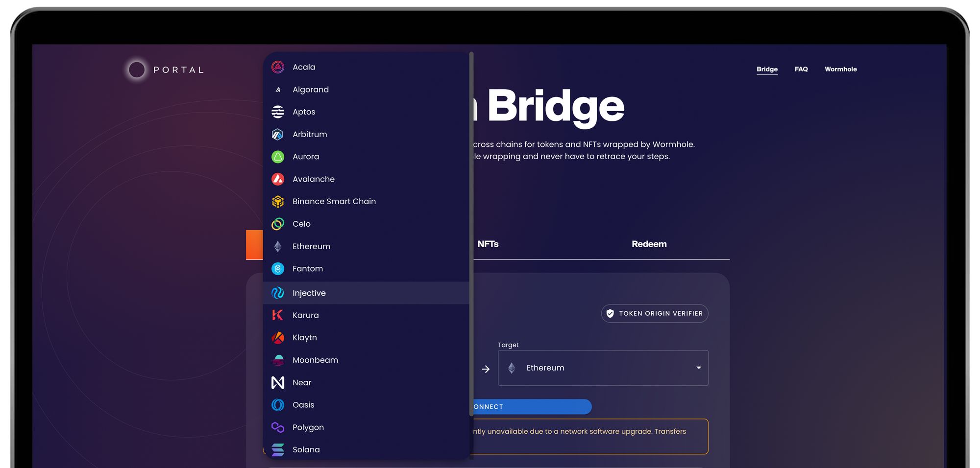Open the Bridge nav link
Image resolution: width=980 pixels, height=468 pixels.
coord(767,69)
